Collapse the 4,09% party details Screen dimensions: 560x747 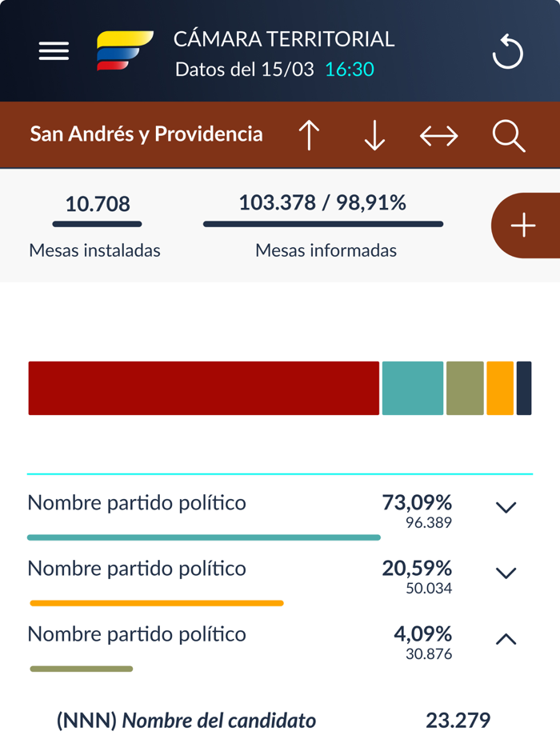pos(505,638)
